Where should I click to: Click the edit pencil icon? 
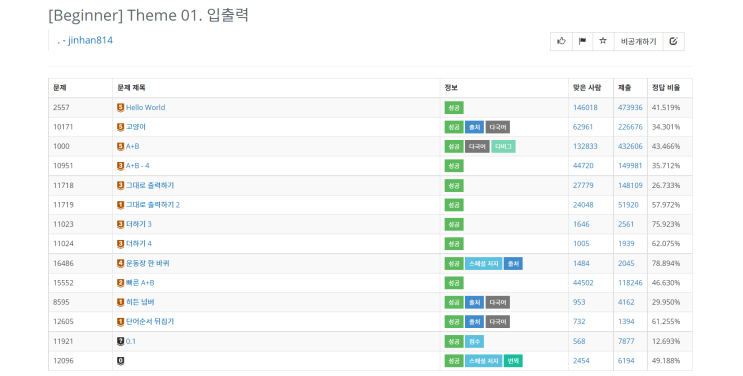[x=673, y=41]
